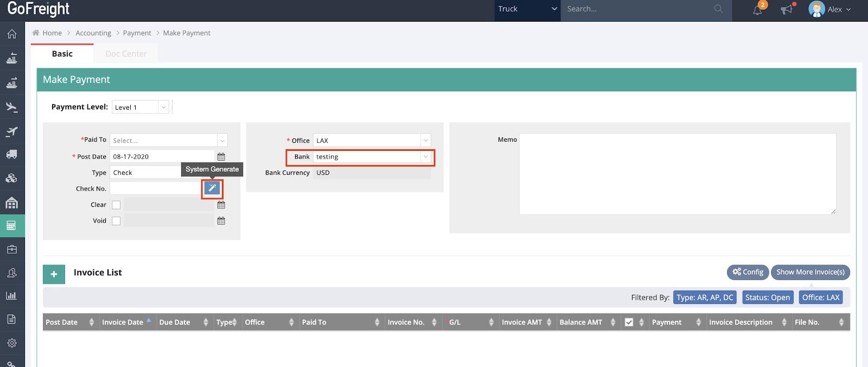Click Accounting in the breadcrumb
Viewport: 868px width, 367px height.
[93, 33]
